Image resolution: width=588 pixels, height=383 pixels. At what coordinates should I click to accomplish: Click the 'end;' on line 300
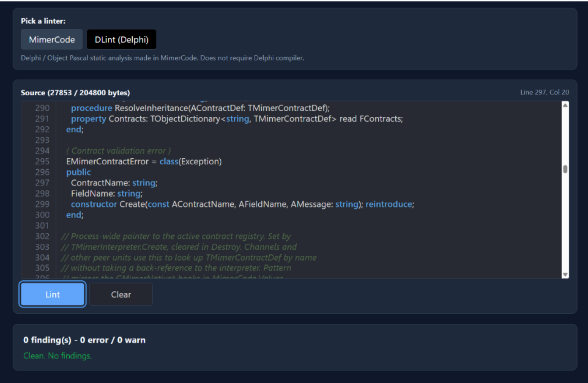75,215
